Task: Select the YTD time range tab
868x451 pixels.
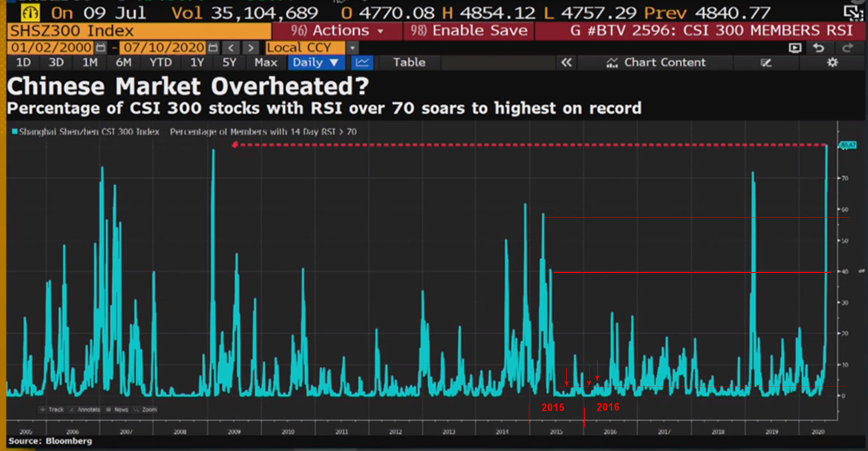Action: coord(160,62)
